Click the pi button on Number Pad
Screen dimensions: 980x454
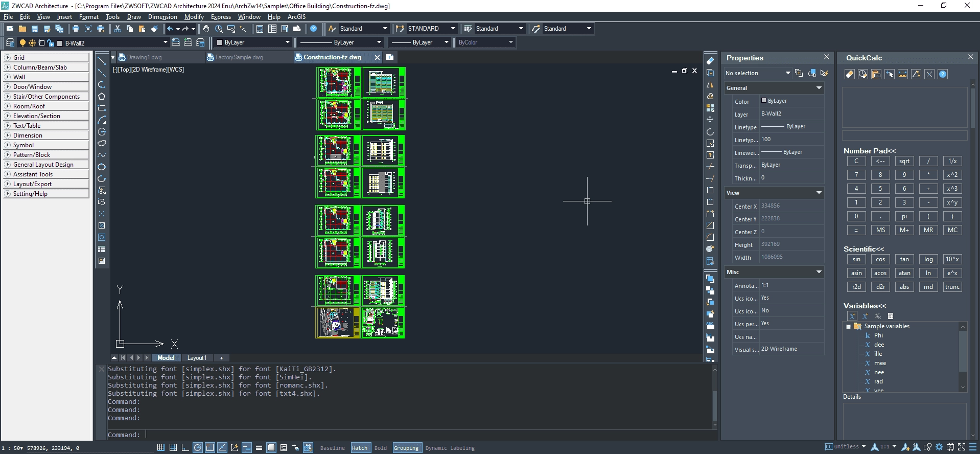904,216
